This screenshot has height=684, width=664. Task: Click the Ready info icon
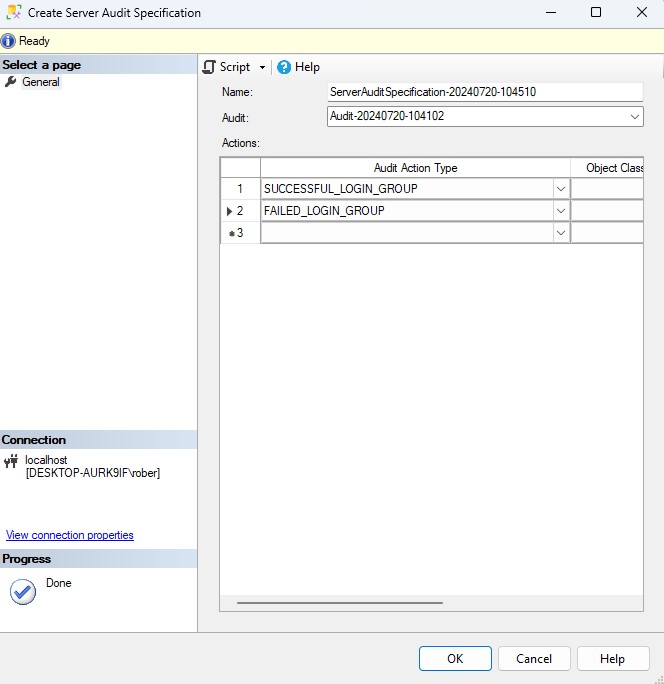[x=8, y=41]
